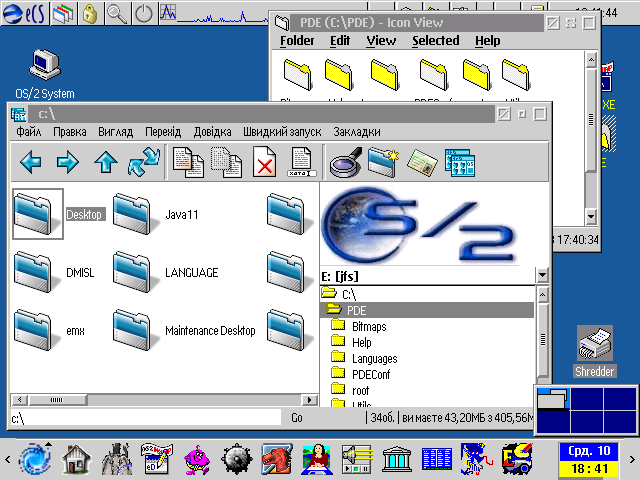Open the Довідка menu

pos(212,131)
